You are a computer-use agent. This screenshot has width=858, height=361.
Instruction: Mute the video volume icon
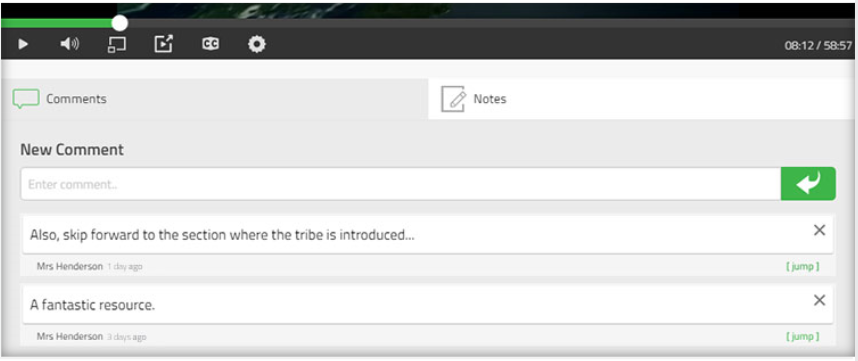(69, 44)
